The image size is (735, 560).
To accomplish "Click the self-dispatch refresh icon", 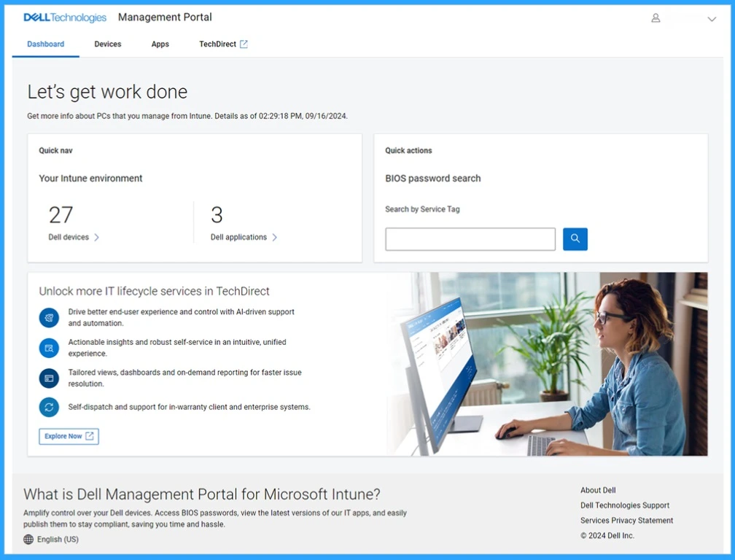I will [49, 407].
